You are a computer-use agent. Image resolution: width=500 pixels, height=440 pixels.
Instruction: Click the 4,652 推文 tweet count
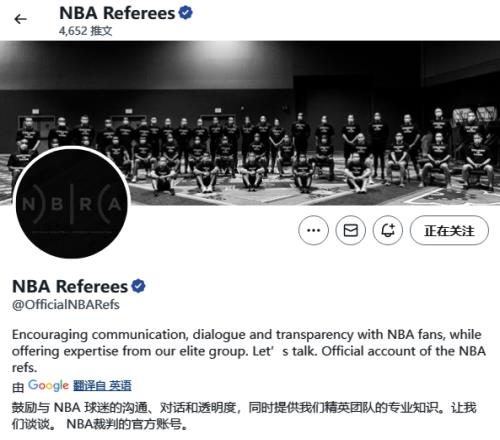(85, 31)
